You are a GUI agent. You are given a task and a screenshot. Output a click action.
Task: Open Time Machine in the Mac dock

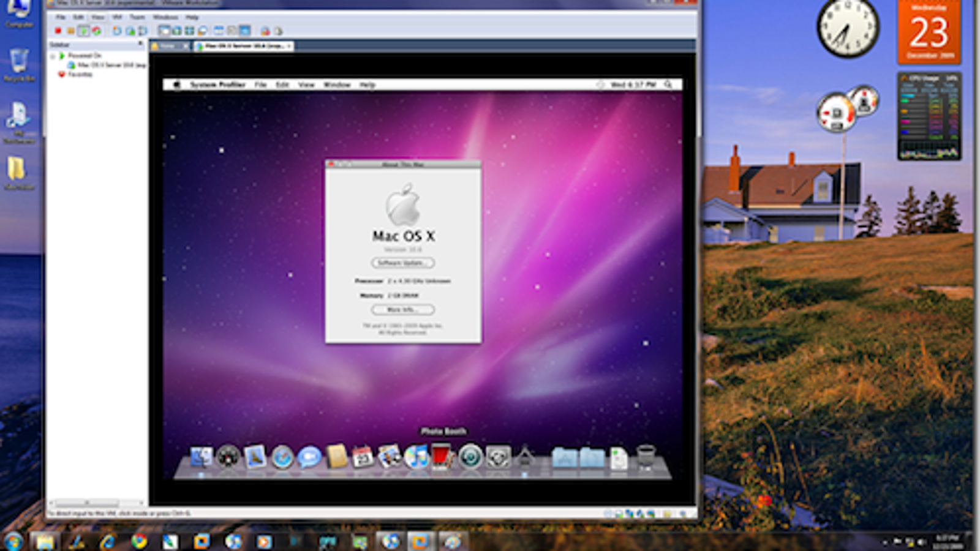point(470,457)
